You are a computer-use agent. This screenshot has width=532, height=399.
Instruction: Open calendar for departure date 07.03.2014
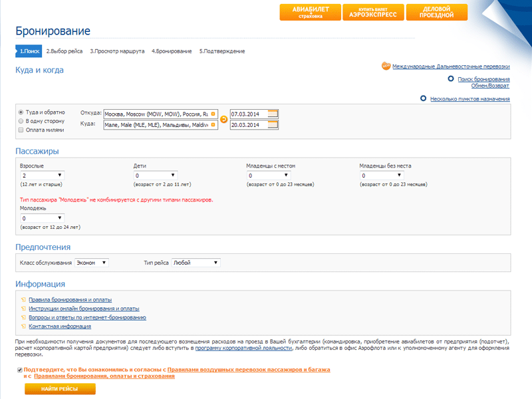pyautogui.click(x=273, y=114)
